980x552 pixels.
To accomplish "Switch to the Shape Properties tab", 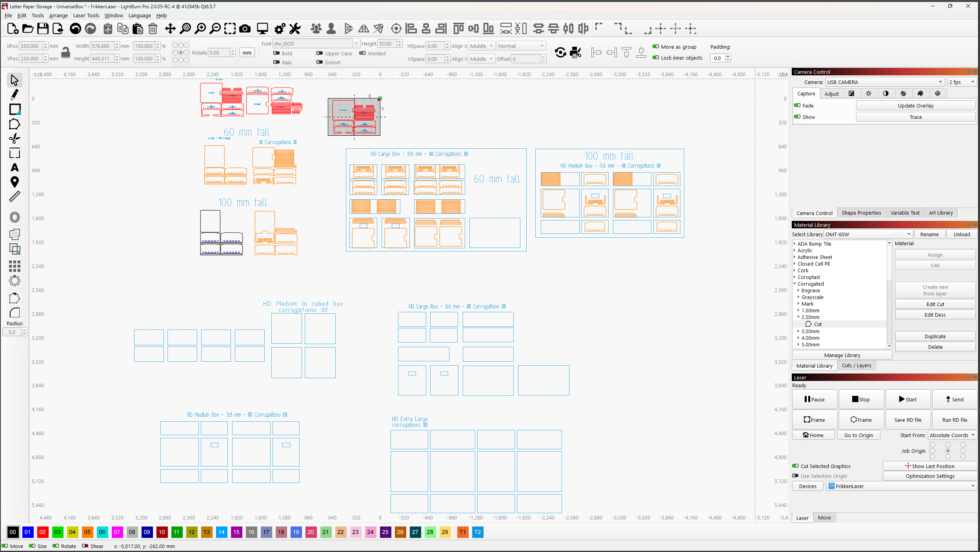I will tap(861, 213).
